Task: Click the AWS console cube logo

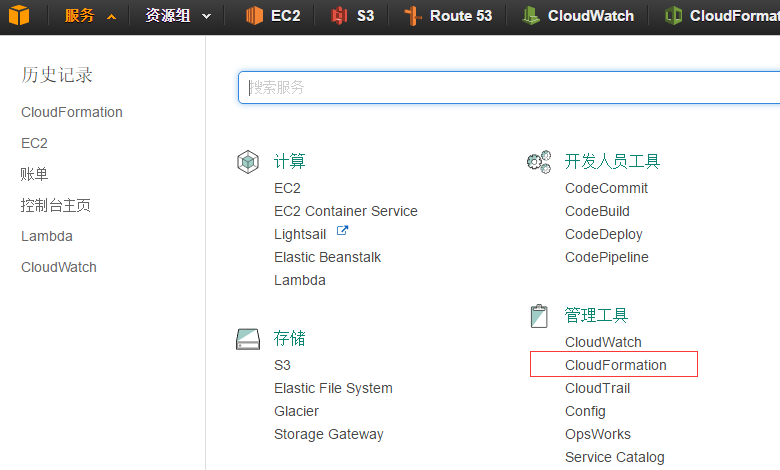Action: [19, 15]
